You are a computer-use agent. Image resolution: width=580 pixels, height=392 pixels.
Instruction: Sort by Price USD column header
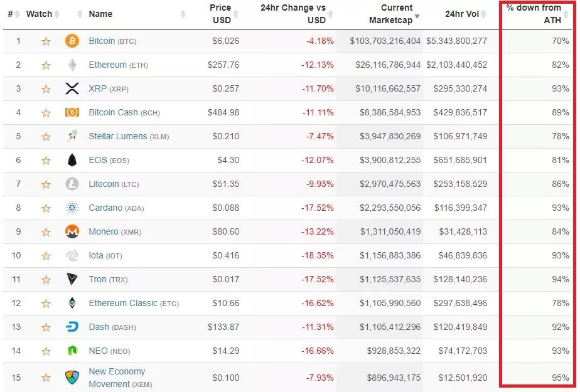(x=220, y=14)
